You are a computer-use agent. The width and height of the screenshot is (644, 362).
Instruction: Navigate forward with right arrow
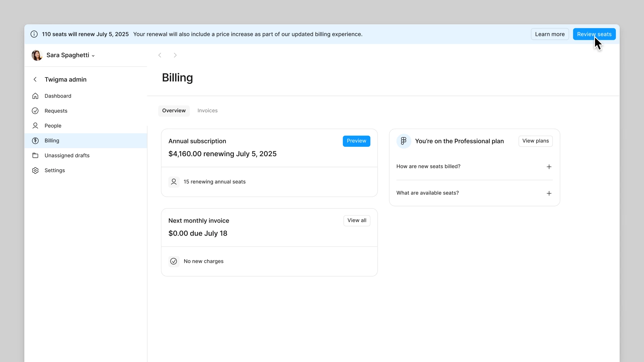pos(175,55)
